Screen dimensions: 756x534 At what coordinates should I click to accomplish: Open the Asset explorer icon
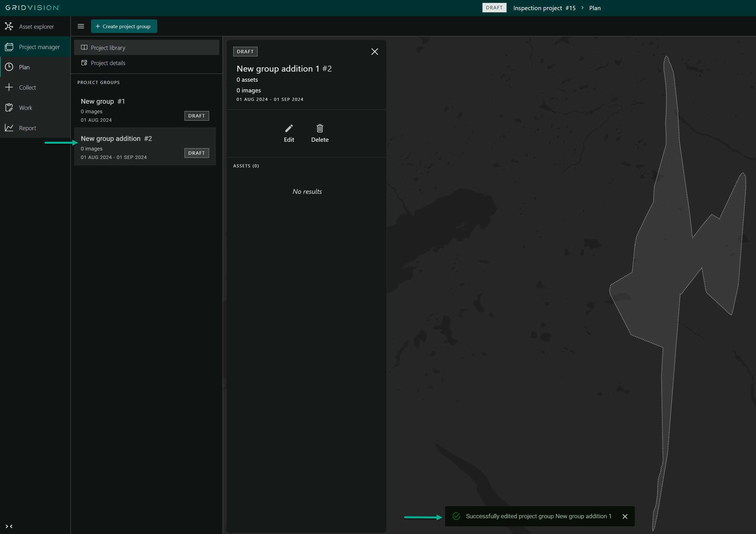coord(9,26)
